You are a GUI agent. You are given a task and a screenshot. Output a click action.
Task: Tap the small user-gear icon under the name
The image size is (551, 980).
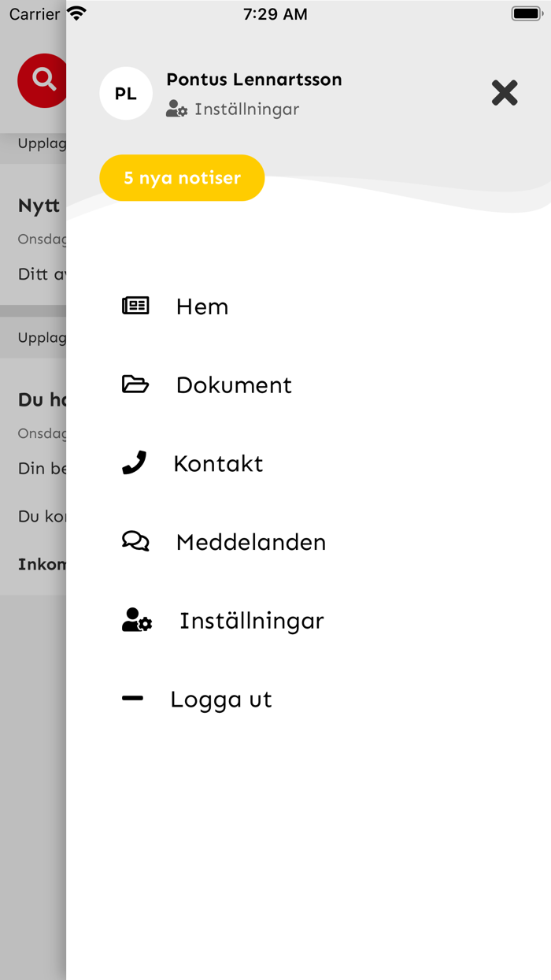177,110
